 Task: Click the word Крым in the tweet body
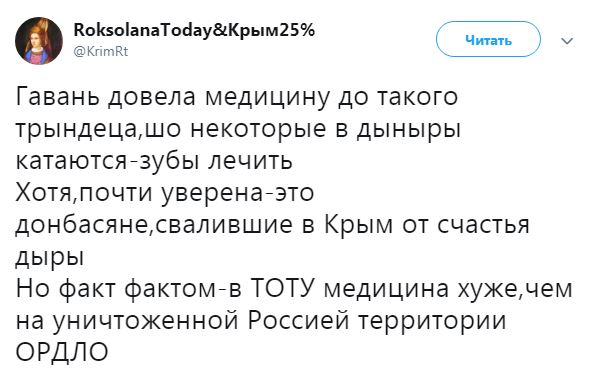click(x=358, y=225)
